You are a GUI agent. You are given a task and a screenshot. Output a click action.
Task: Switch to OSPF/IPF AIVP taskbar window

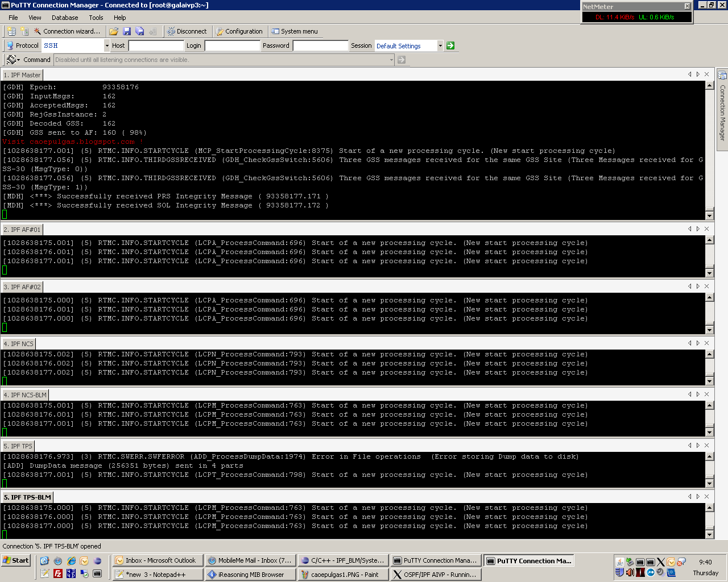[436, 575]
